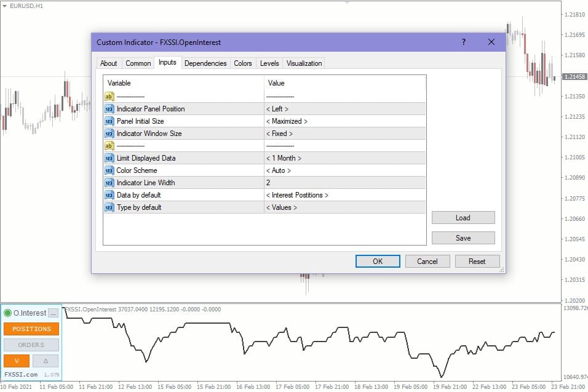Click the Reset button
588x392 pixels.
pos(477,262)
